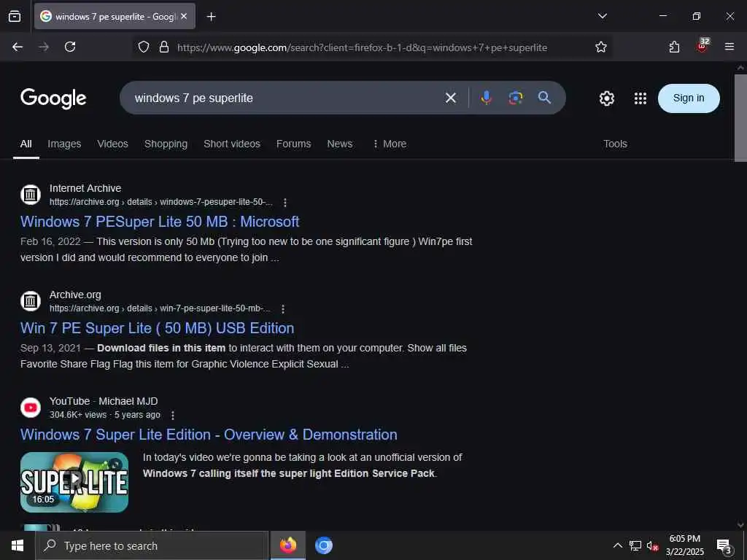The width and height of the screenshot is (747, 560).
Task: Click the Archive.org favicon of second result
Action: [31, 301]
